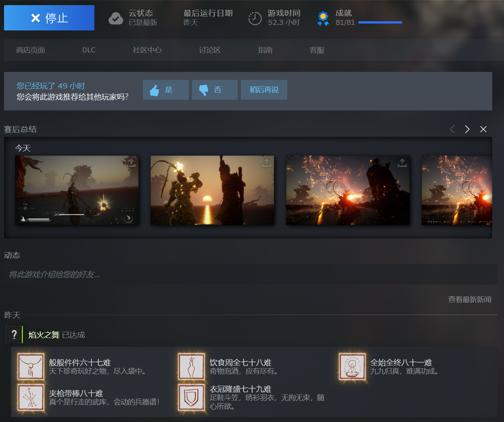Open the 指南 tab
Image resolution: width=504 pixels, height=422 pixels.
(265, 50)
